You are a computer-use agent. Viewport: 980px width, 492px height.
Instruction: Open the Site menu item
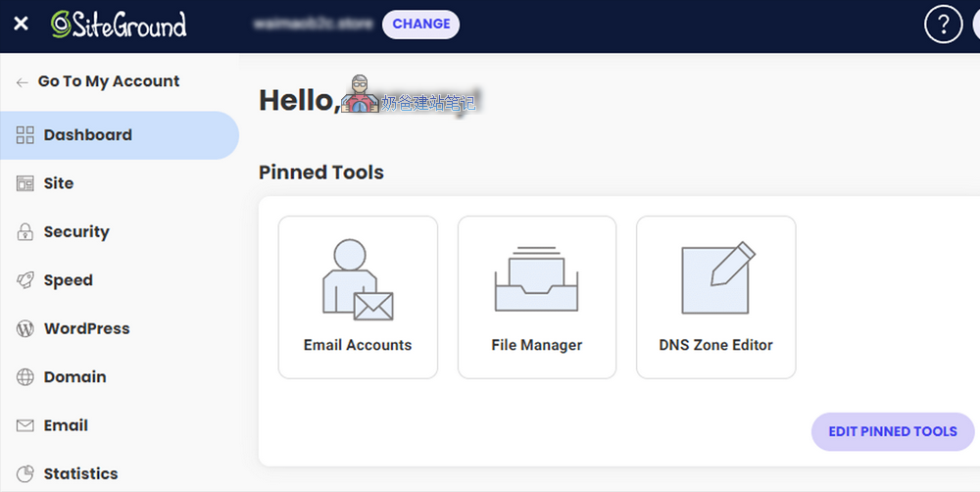coord(59,183)
